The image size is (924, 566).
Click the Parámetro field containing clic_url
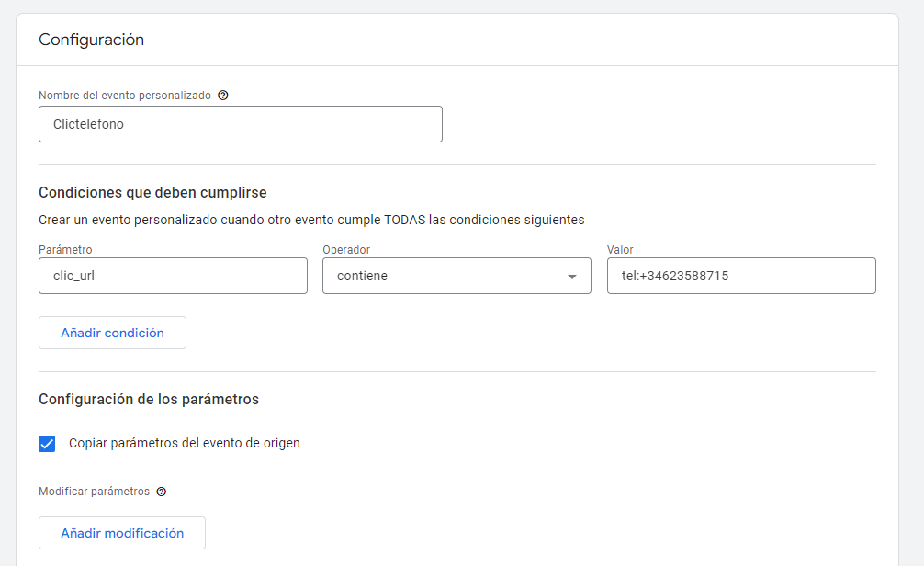point(174,276)
